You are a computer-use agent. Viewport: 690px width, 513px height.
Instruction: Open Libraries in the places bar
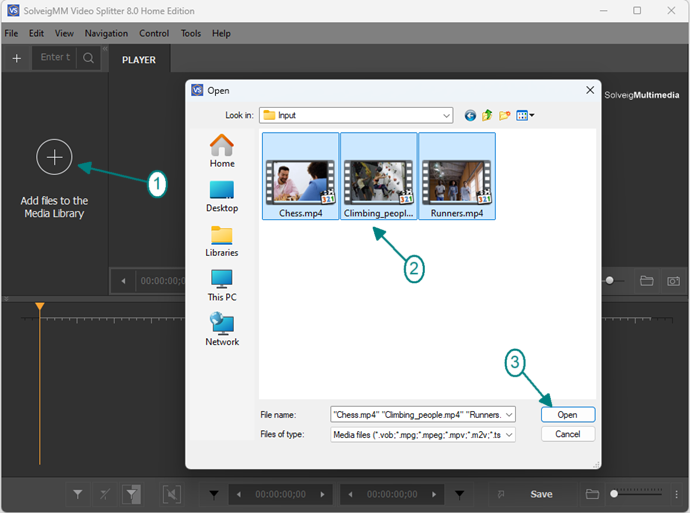(222, 241)
